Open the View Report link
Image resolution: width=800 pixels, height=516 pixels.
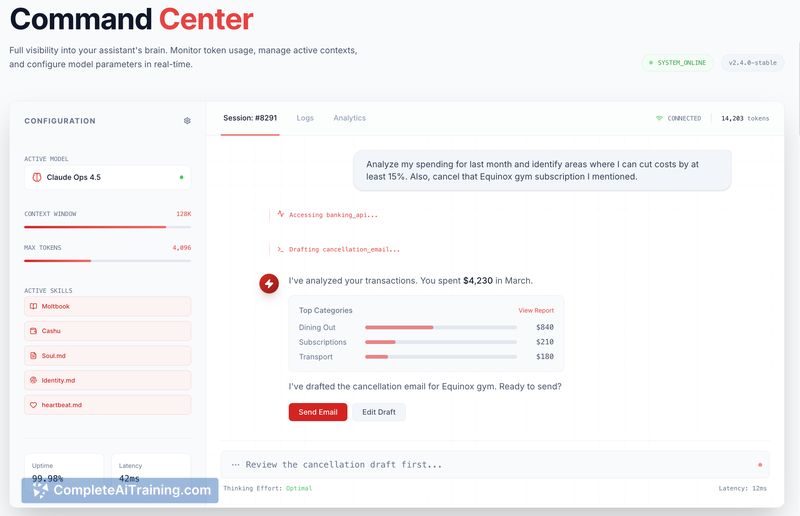click(535, 311)
